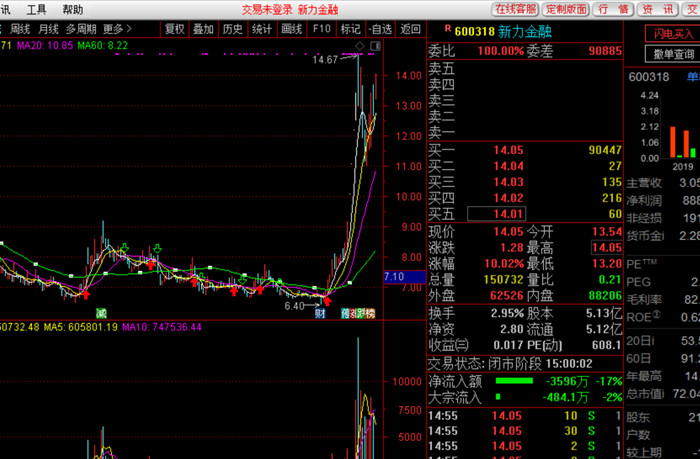Switch to 周线 weekly chart tab
The image size is (700, 459).
tap(20, 29)
